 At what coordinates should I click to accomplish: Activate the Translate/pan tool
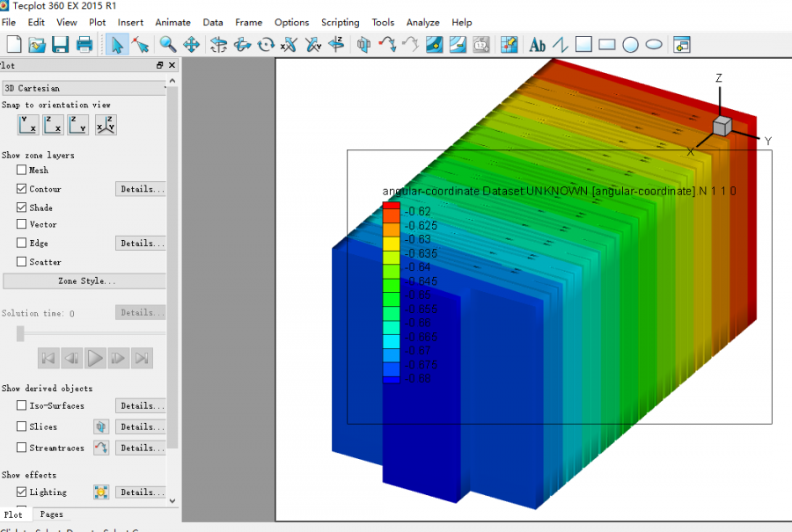[191, 44]
